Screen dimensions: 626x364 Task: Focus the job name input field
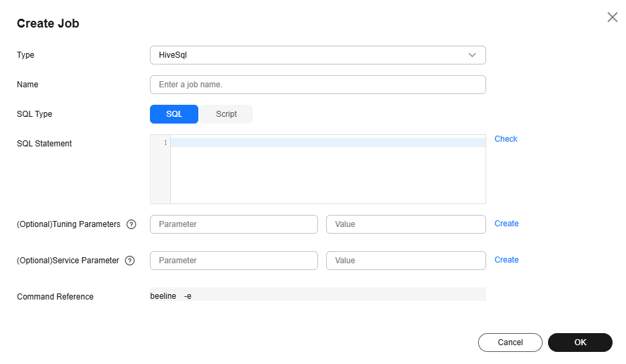318,85
